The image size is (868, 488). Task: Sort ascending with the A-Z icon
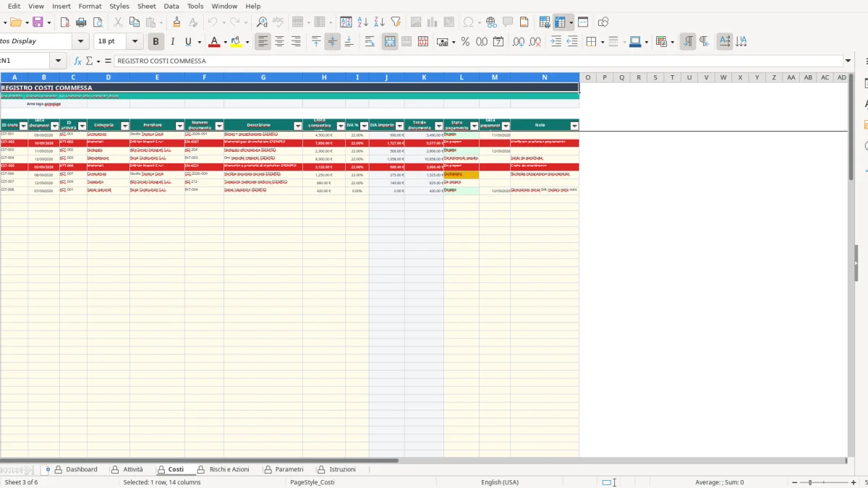click(x=363, y=22)
